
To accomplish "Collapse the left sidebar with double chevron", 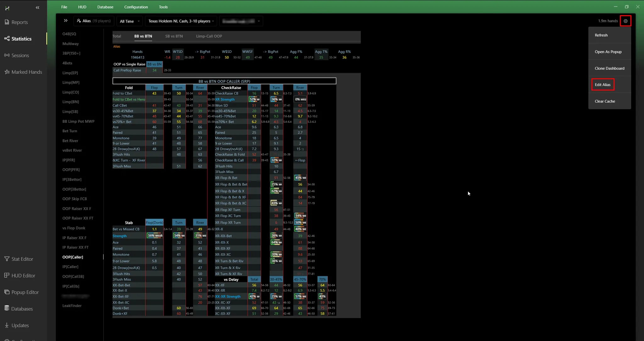I will tap(37, 8).
